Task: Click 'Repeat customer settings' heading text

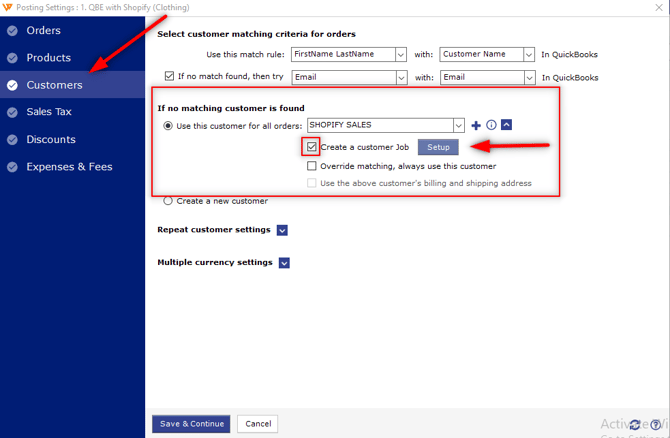Action: pos(214,230)
